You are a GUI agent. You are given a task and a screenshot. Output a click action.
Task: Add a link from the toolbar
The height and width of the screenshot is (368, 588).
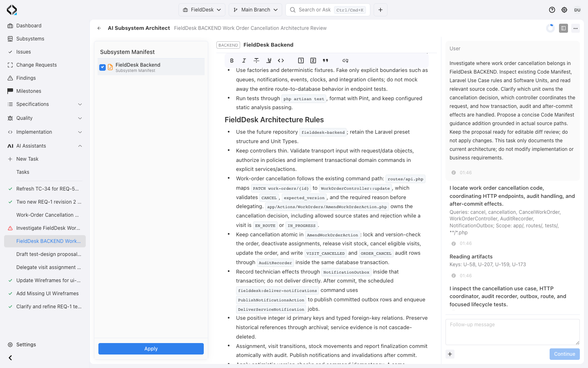click(345, 61)
